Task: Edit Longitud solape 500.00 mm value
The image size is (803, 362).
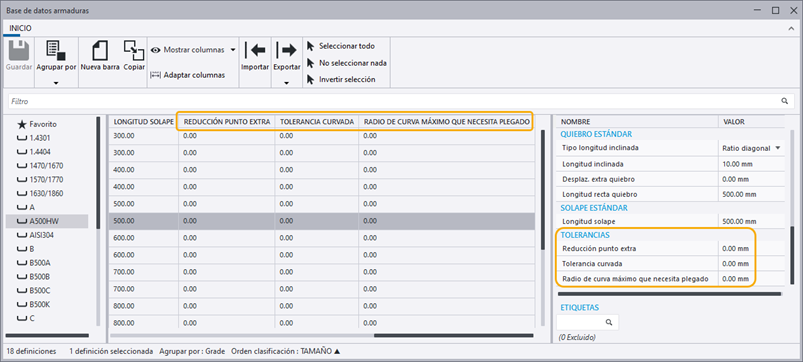Action: pos(751,221)
